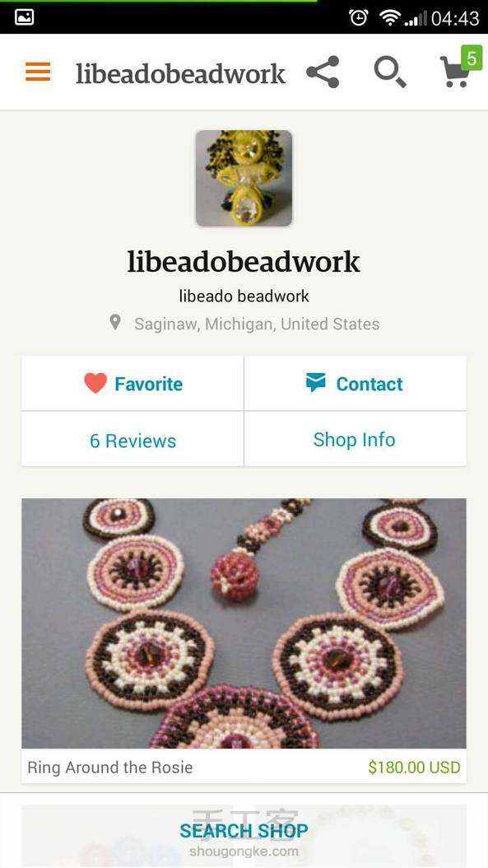Favorite the libeadobeadwork shop

(132, 383)
